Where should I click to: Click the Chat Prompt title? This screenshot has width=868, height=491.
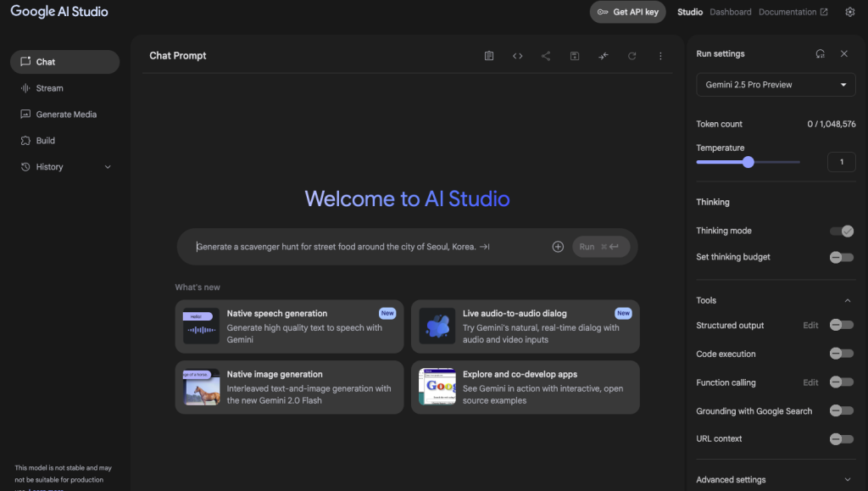click(x=178, y=56)
